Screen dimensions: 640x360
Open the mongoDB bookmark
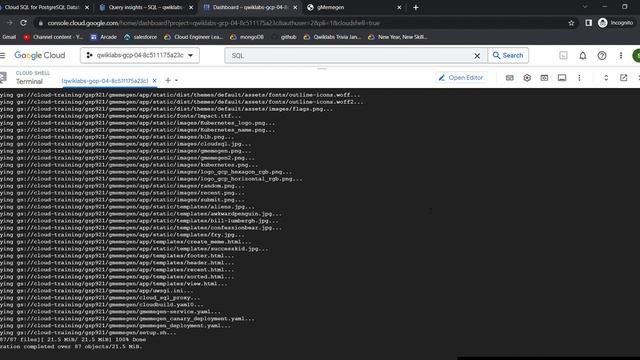click(247, 37)
